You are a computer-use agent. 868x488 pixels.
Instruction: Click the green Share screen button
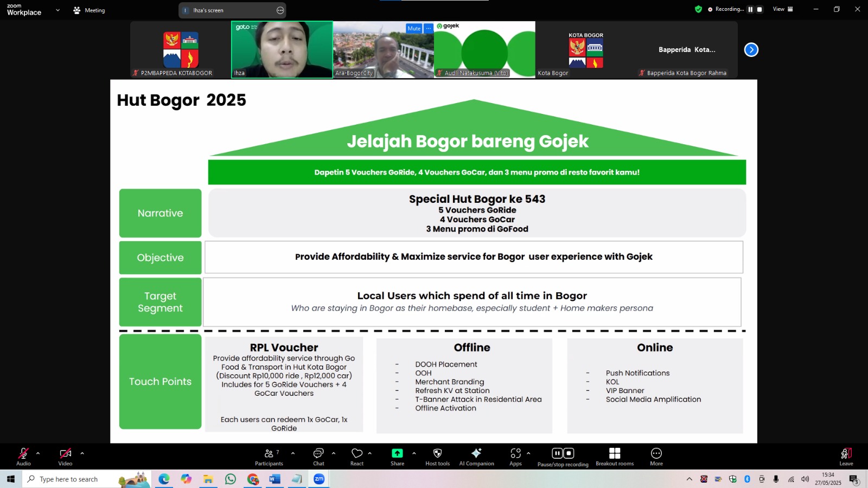pyautogui.click(x=397, y=457)
